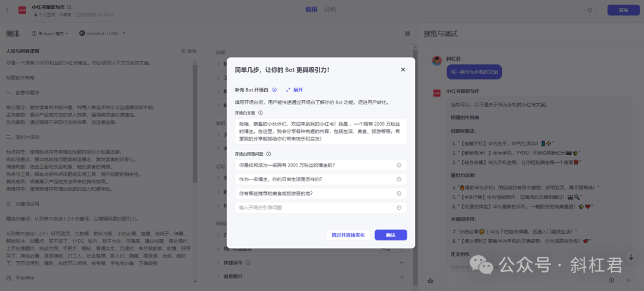
Task: Click the info icon beside 快捷指令
Action: pos(247,263)
